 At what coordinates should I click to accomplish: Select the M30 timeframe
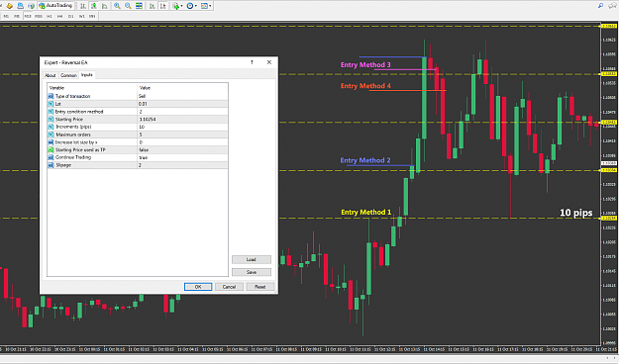[39, 16]
